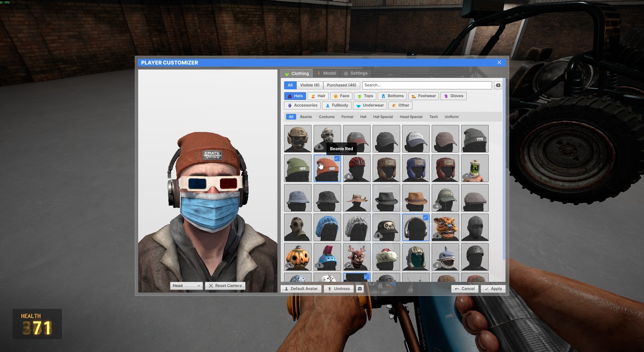Choose the gas mask thumbnail
The width and height of the screenshot is (644, 352).
(298, 227)
